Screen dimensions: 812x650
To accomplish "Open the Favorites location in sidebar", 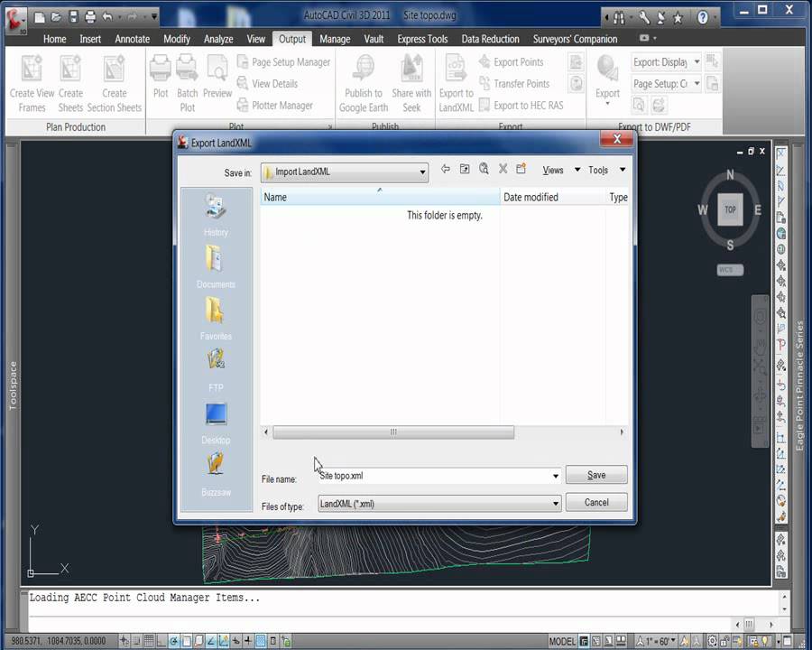I will pos(216,319).
